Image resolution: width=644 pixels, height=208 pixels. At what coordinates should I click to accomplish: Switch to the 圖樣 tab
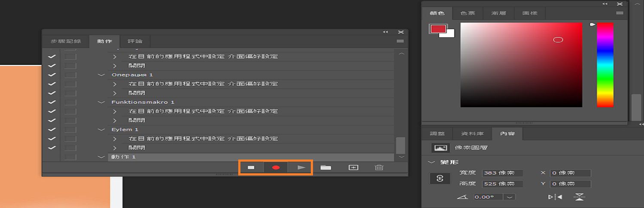(530, 13)
